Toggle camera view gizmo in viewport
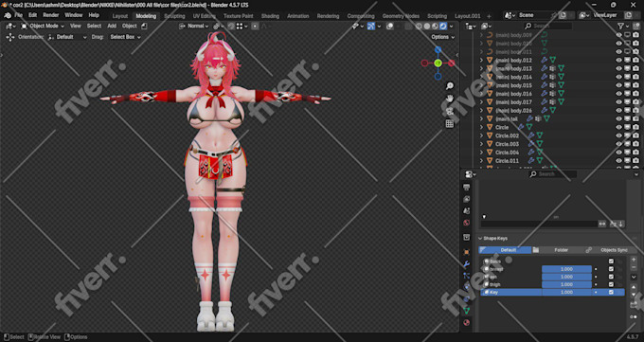644x342 pixels. pyautogui.click(x=450, y=111)
